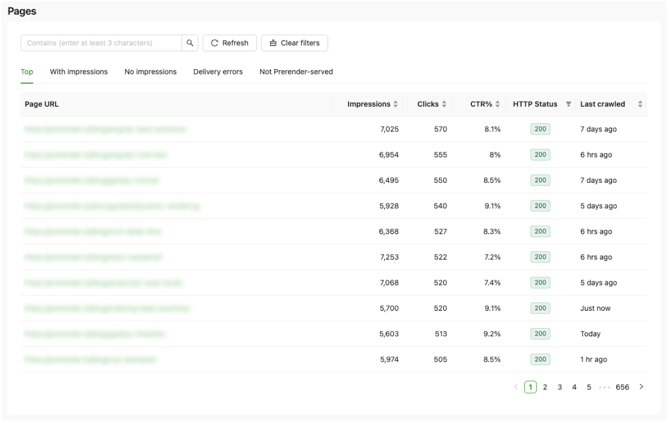Click the Just now last crawled cell
This screenshot has height=423, width=670.
[595, 308]
